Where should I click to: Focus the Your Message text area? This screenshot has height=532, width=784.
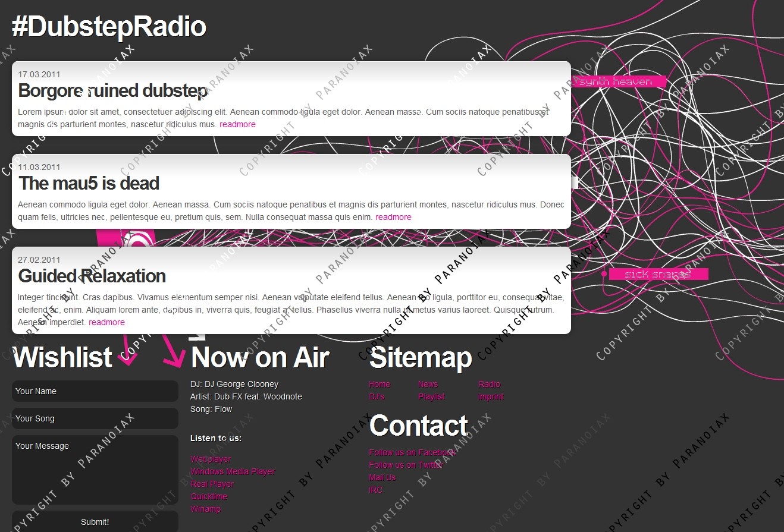[x=95, y=470]
